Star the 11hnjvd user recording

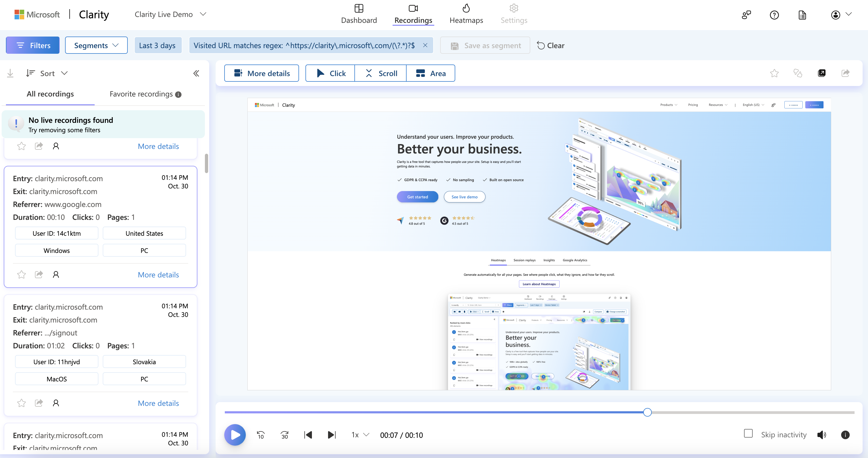coord(21,403)
